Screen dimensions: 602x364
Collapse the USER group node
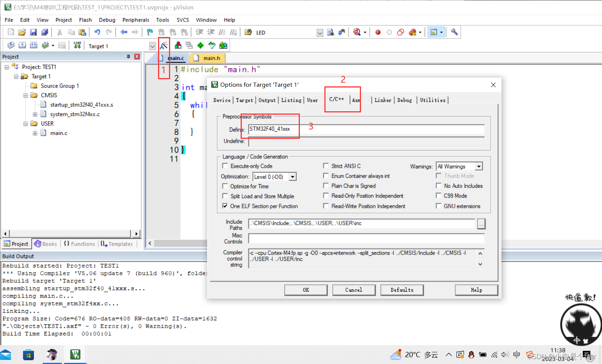click(x=26, y=124)
